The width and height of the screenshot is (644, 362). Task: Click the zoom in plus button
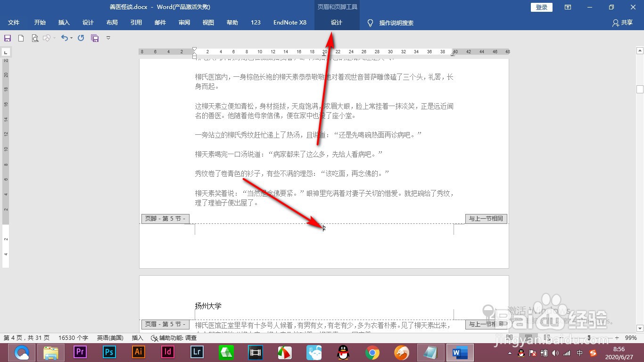coord(617,338)
